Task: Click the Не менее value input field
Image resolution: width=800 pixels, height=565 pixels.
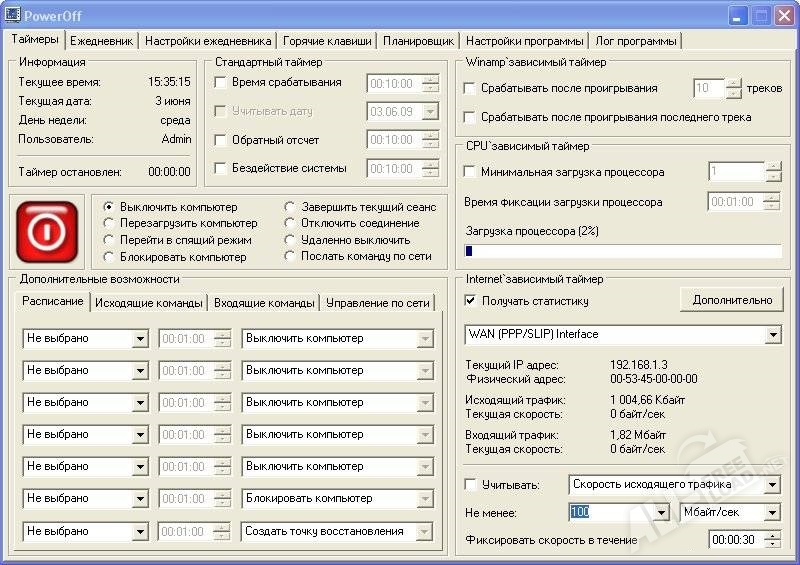Action: click(610, 512)
